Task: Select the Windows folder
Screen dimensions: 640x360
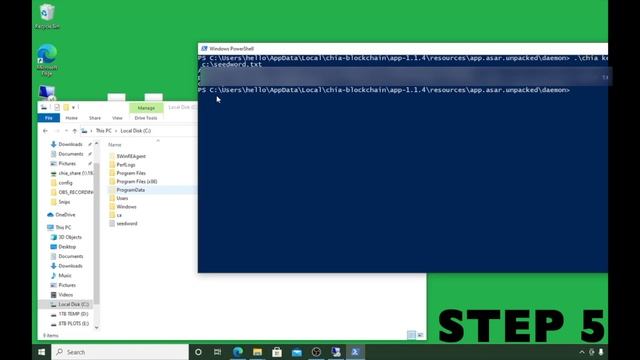Action: tap(126, 207)
